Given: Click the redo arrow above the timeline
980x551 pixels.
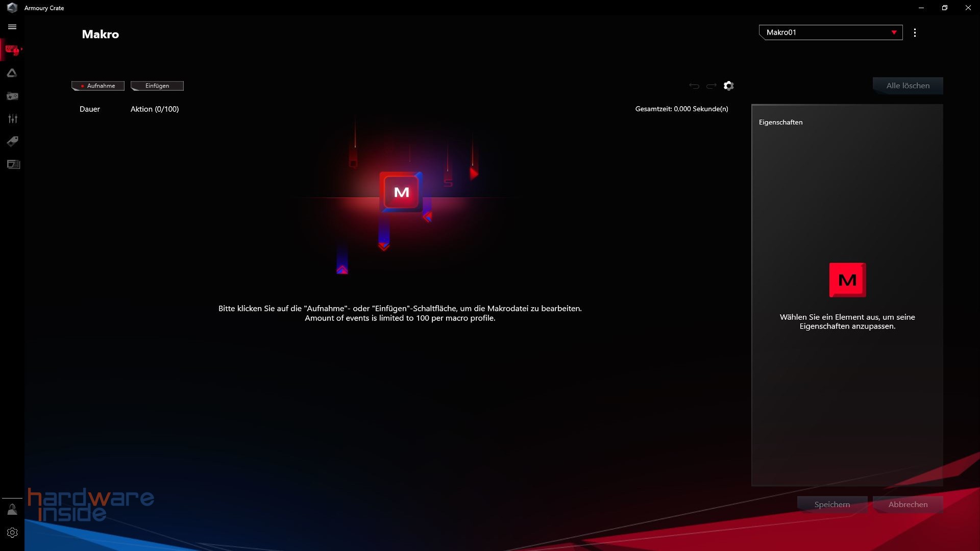Looking at the screenshot, I should 711,86.
